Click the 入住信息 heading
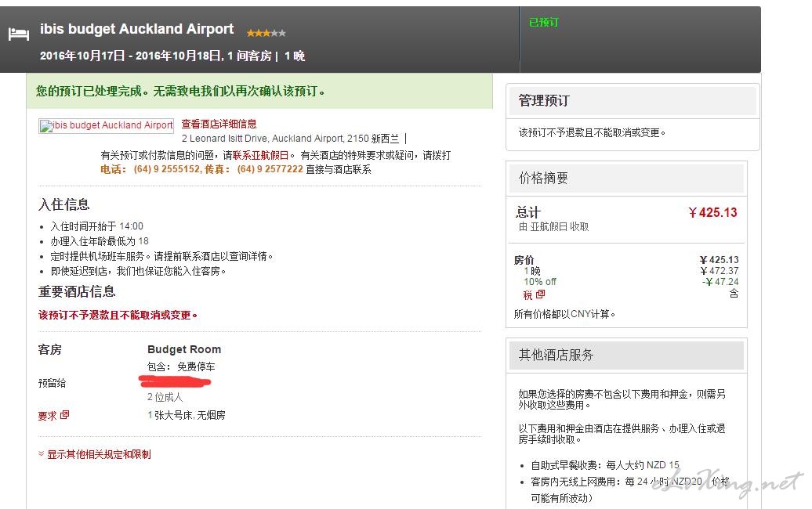The image size is (812, 509). [63, 204]
